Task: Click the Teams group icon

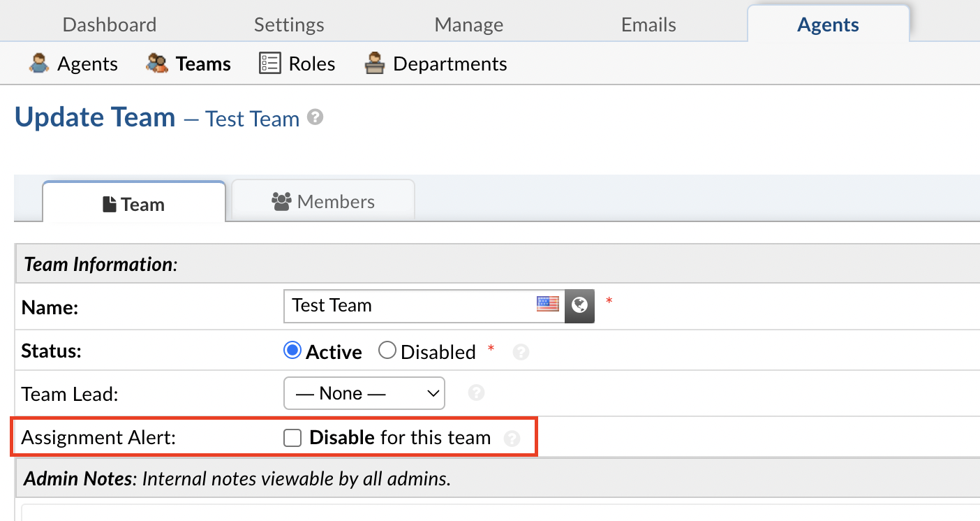Action: click(157, 64)
